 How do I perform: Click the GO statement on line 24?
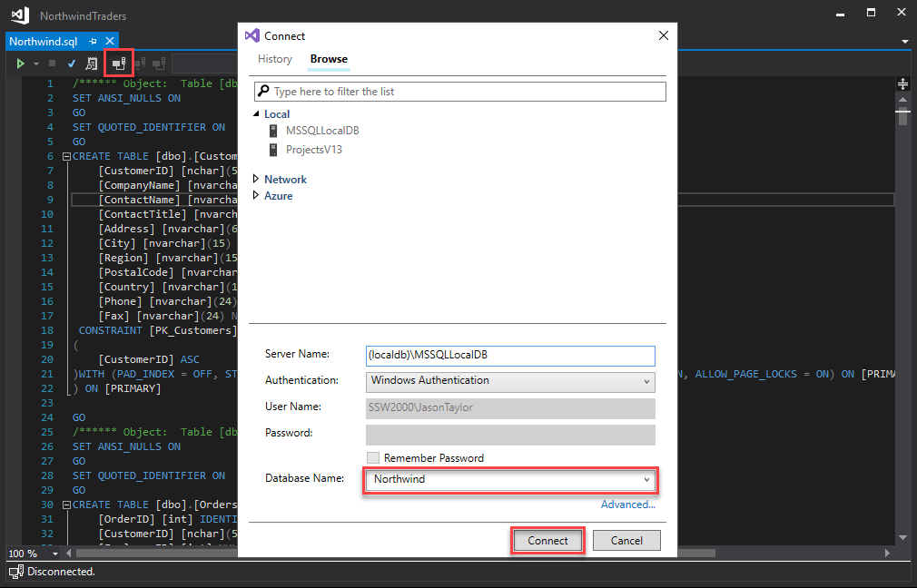click(x=79, y=418)
